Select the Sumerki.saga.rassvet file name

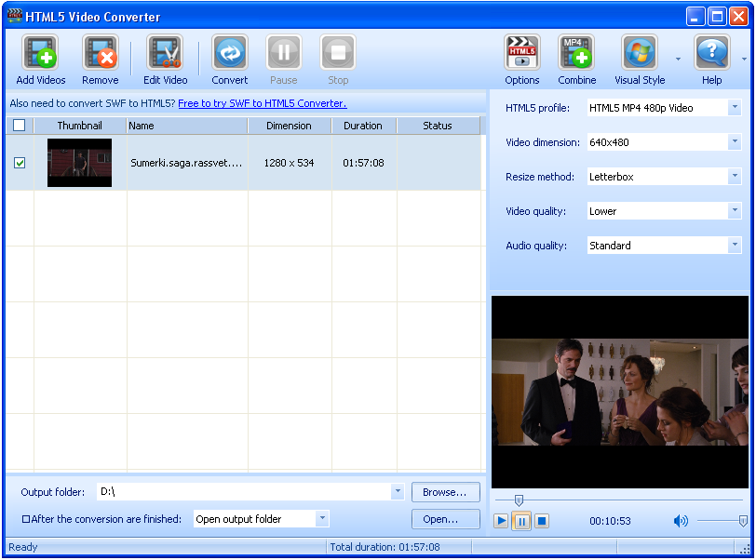pyautogui.click(x=186, y=163)
